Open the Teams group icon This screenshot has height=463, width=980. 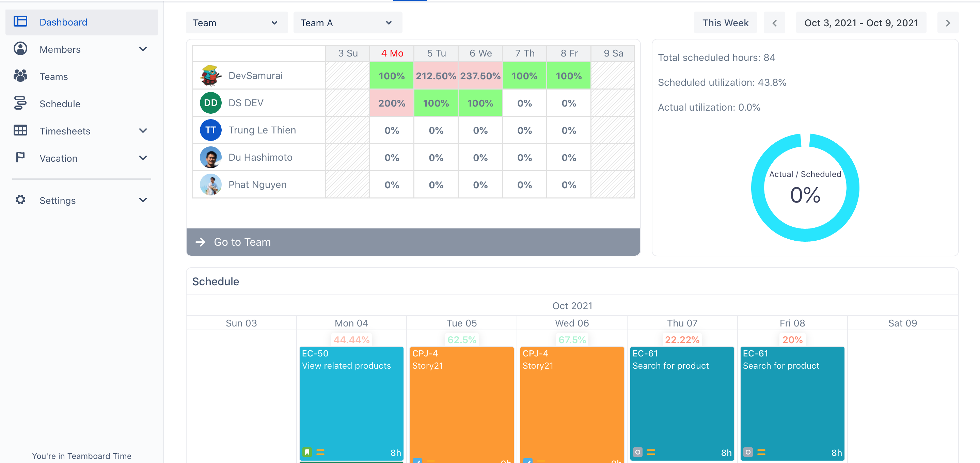pyautogui.click(x=20, y=76)
